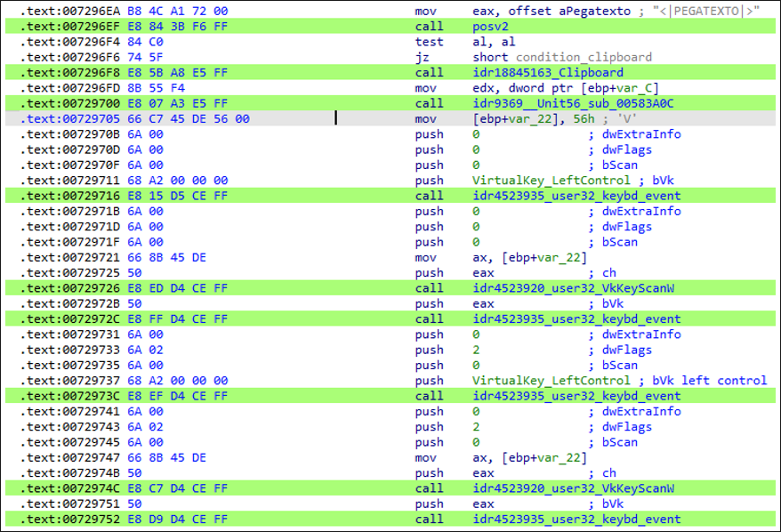Select hex bytes E8 84 3B F6 FF

[177, 27]
